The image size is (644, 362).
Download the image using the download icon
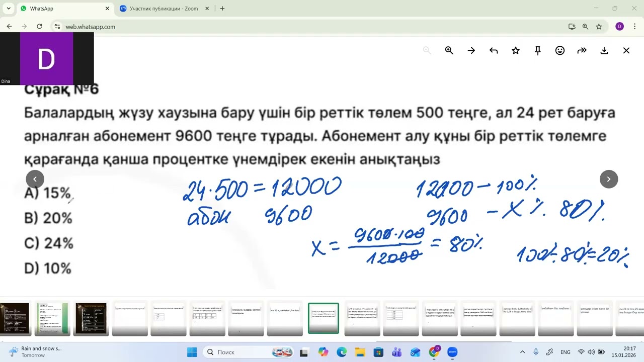coord(604,50)
